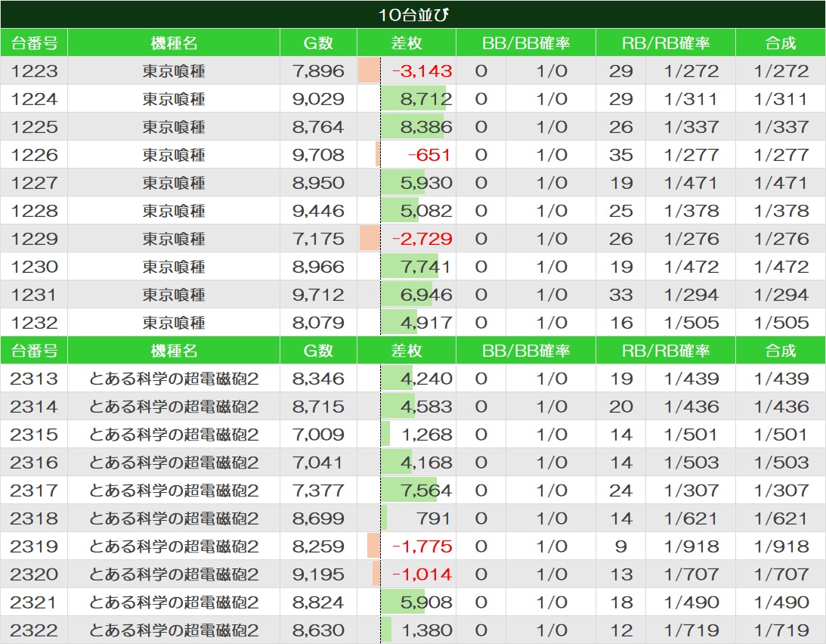826x644 pixels.
Task: Click the 差枚 value 791
Action: (x=434, y=518)
